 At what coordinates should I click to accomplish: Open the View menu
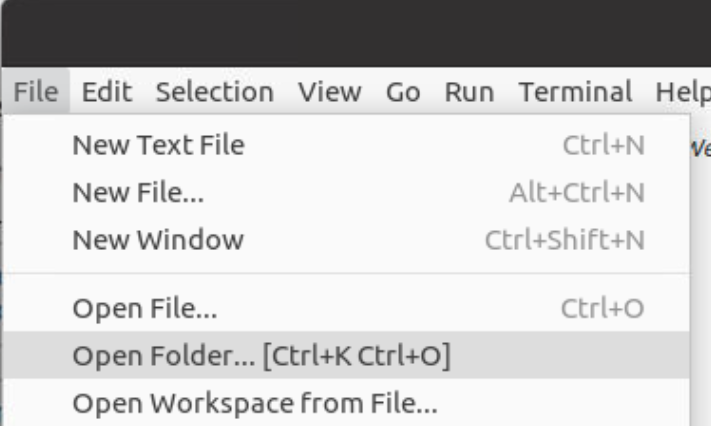click(330, 92)
